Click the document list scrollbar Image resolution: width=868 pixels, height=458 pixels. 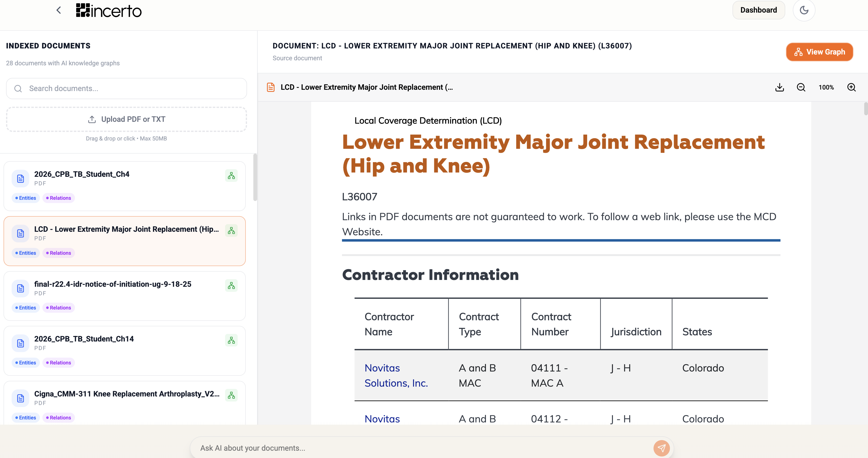tap(255, 178)
